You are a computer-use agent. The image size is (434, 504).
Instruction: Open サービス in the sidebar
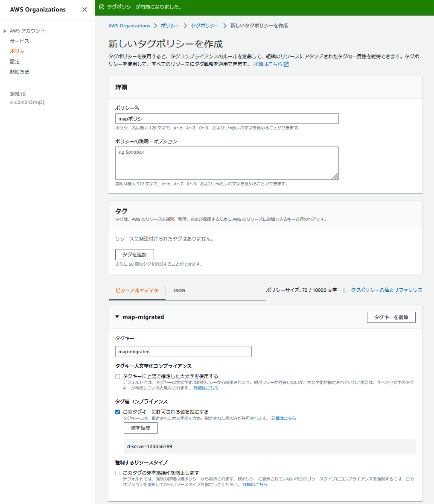tap(20, 41)
